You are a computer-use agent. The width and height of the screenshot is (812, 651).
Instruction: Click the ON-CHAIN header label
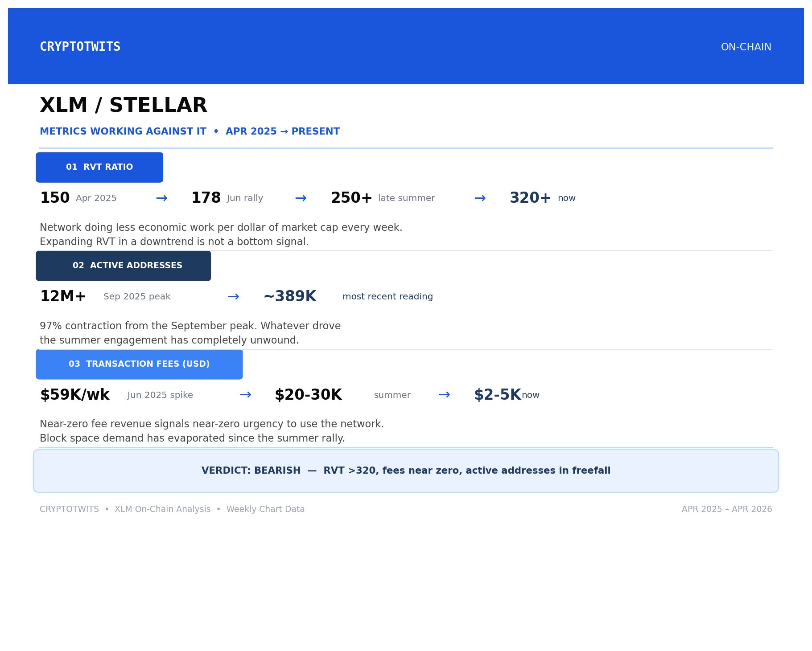[x=746, y=47]
